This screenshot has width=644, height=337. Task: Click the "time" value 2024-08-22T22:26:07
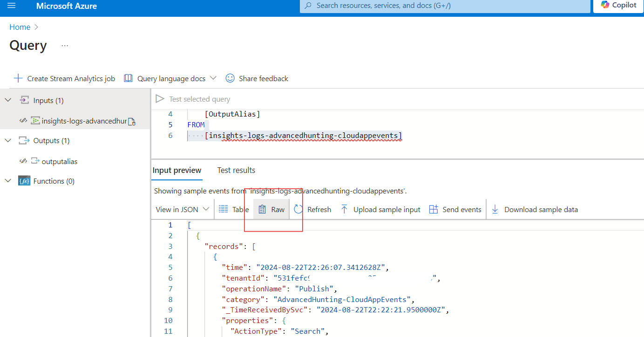[322, 268]
